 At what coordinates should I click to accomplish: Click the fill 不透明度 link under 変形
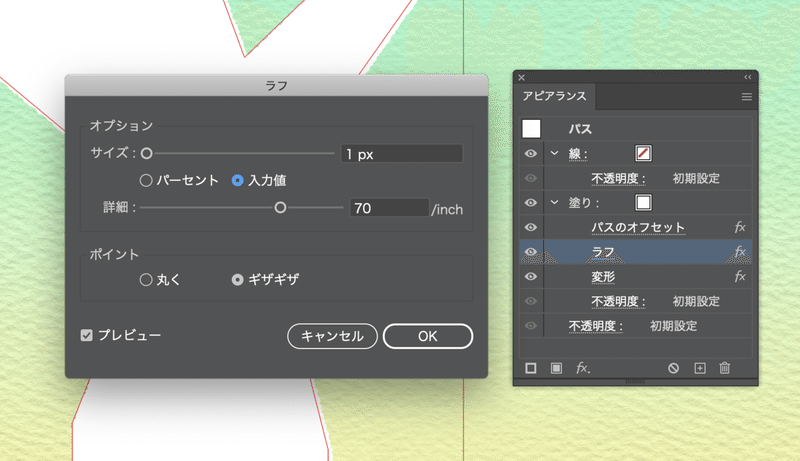tap(618, 301)
